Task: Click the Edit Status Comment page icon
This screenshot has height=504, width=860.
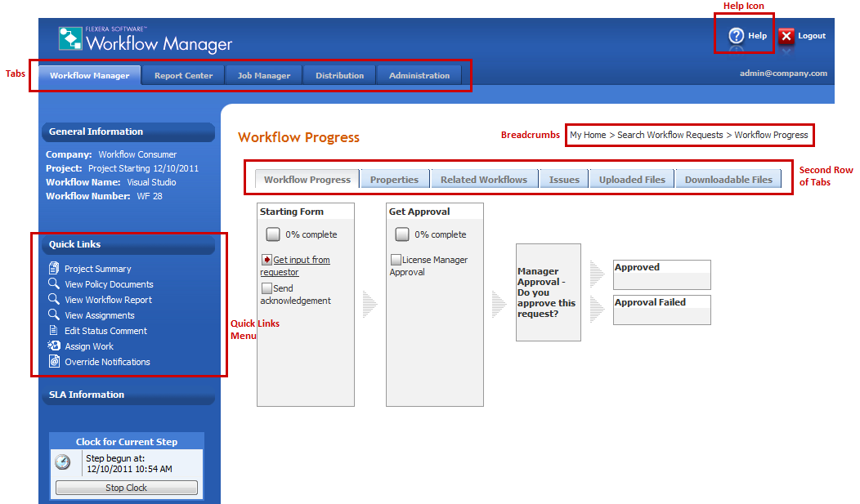Action: (54, 330)
